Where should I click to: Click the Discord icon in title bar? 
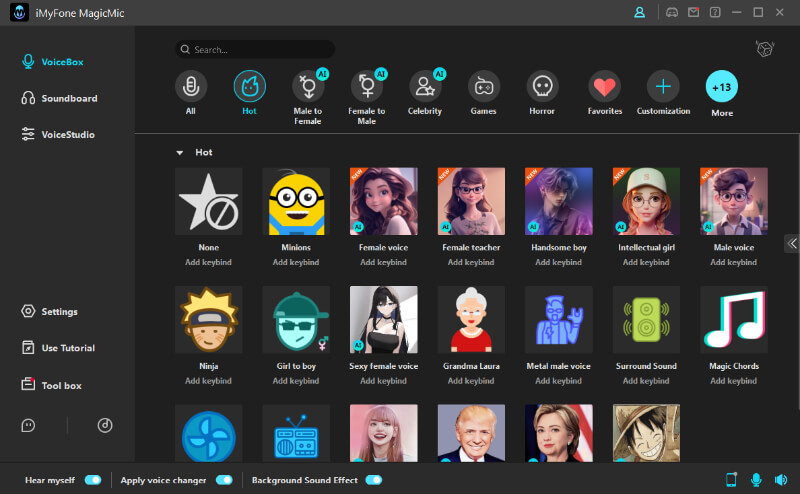coord(672,12)
